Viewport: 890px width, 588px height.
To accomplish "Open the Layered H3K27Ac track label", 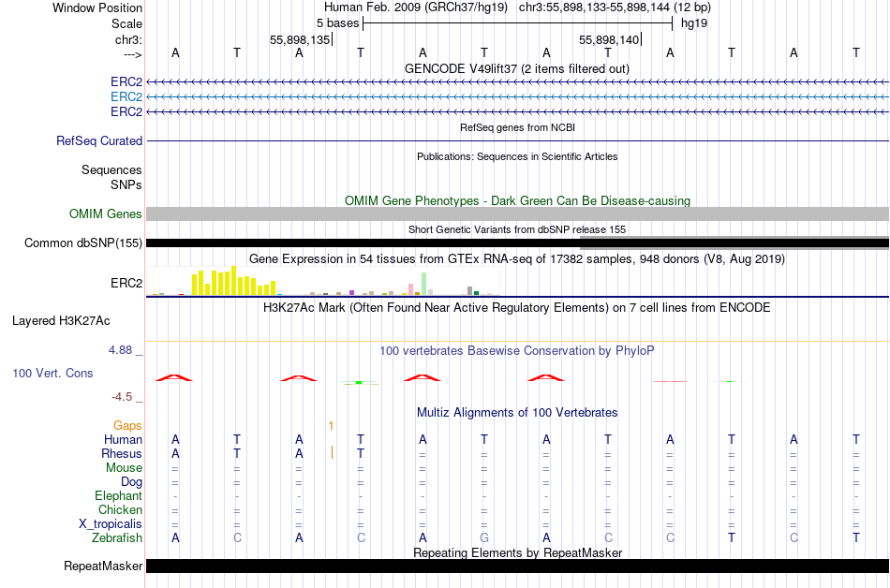I will tap(61, 321).
